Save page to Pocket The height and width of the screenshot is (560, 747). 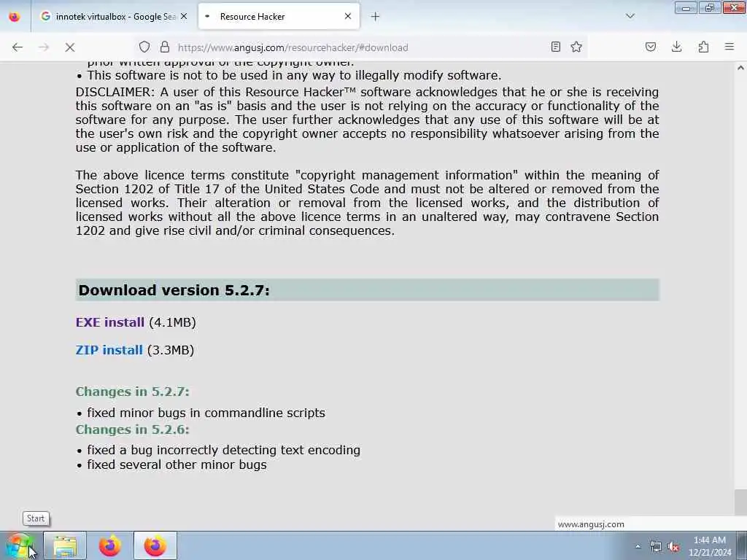[x=651, y=47]
